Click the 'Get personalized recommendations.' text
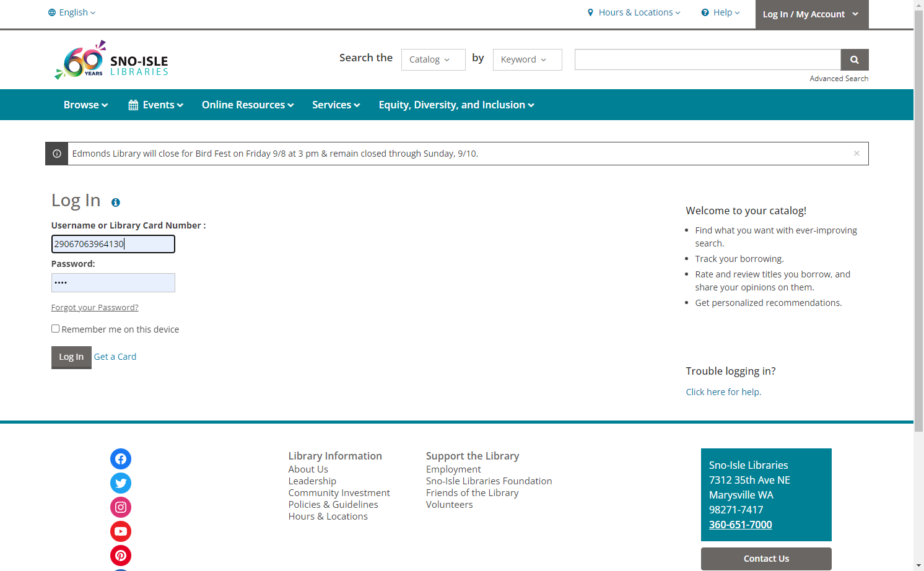 [x=769, y=303]
